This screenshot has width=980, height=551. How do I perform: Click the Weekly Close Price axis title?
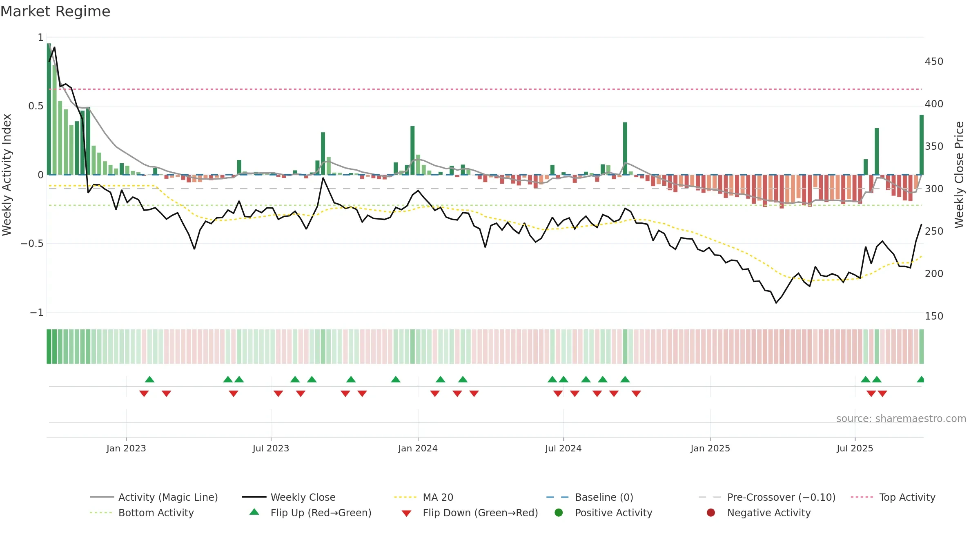tap(959, 175)
